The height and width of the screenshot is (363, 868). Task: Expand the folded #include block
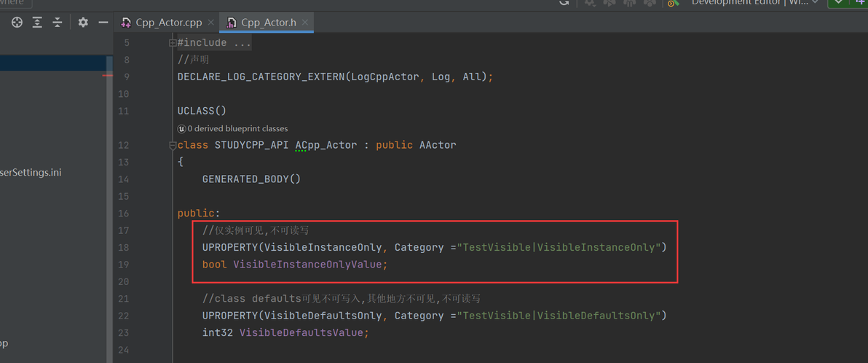pyautogui.click(x=173, y=43)
